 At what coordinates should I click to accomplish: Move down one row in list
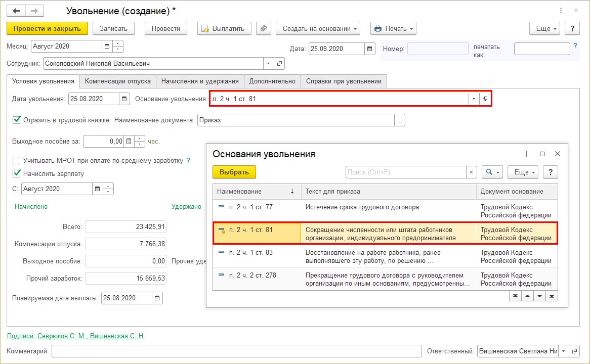coord(539,296)
